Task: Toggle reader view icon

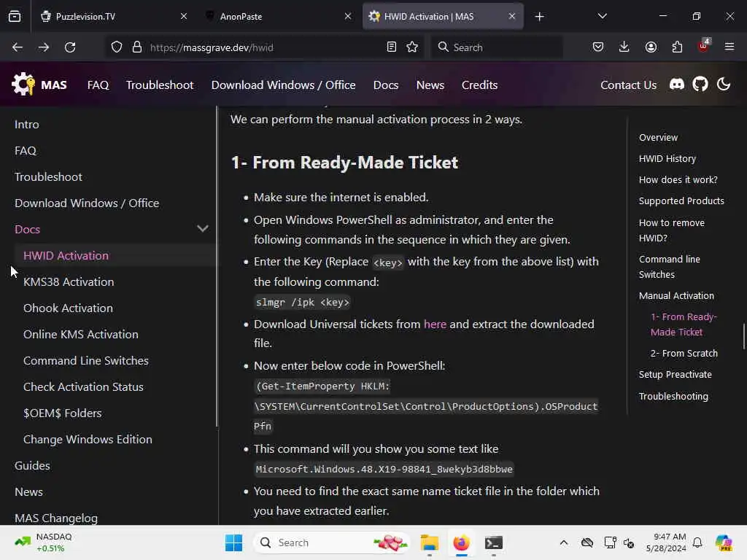Action: [x=392, y=47]
